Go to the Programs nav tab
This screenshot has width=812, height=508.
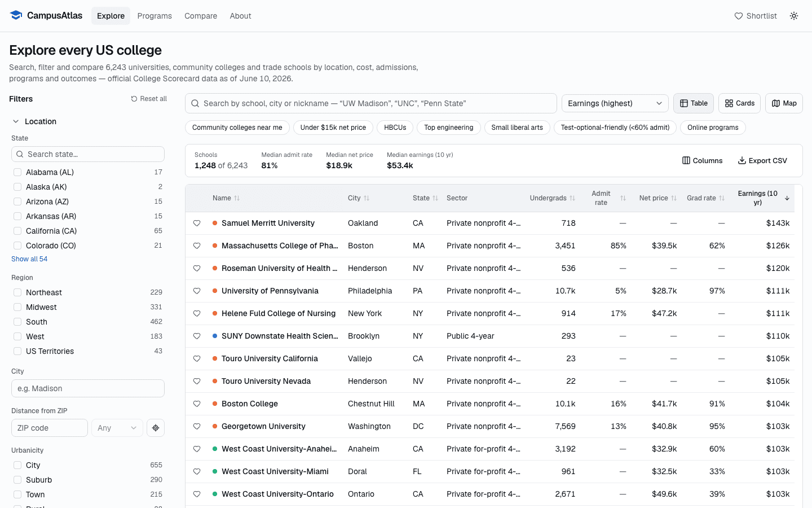(155, 16)
